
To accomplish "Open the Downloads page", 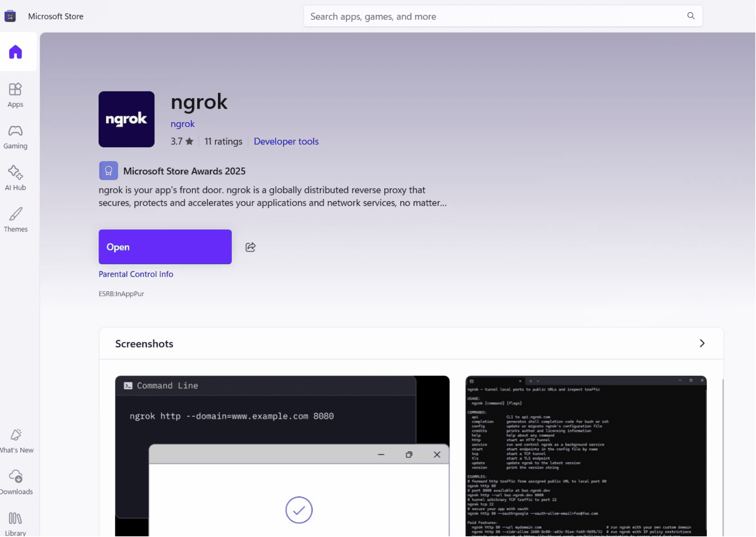I will pos(16,482).
